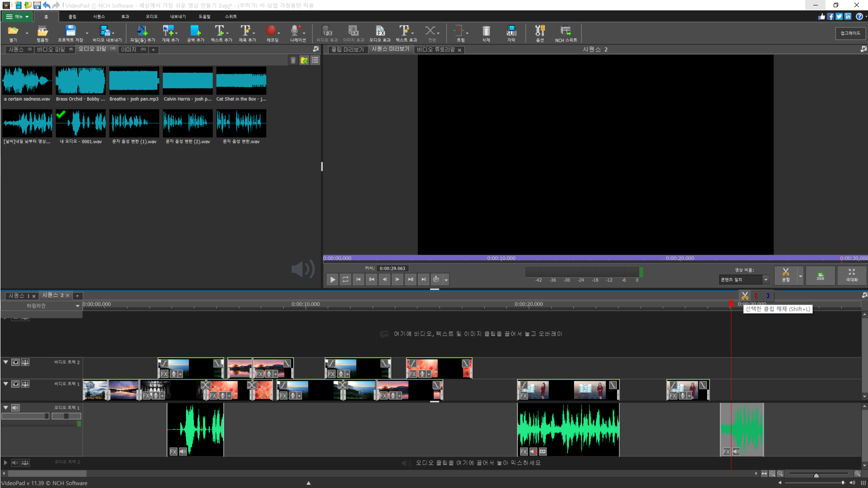Open the 내보내기 export ribbon tab

(x=178, y=17)
